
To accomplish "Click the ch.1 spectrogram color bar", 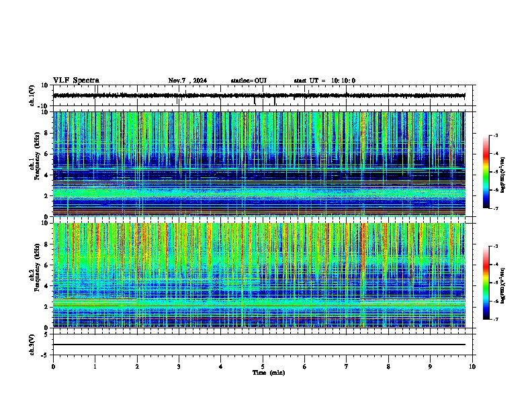I will coord(486,172).
